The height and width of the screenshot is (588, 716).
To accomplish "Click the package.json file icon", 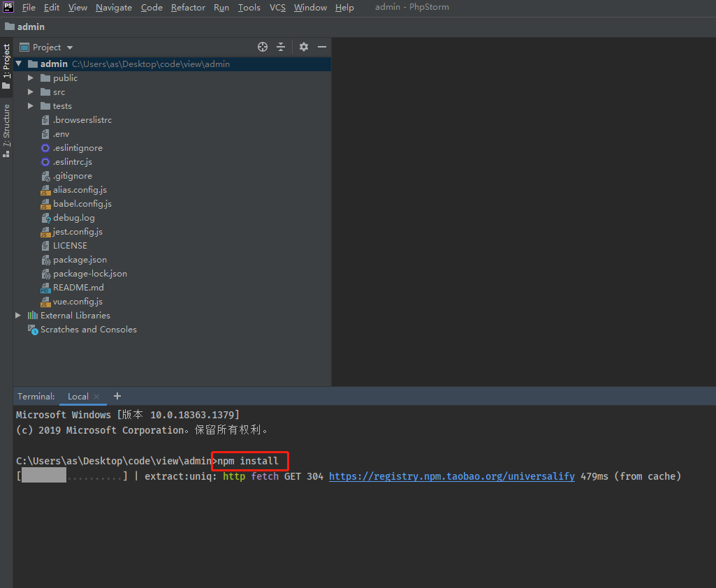I will pos(45,260).
